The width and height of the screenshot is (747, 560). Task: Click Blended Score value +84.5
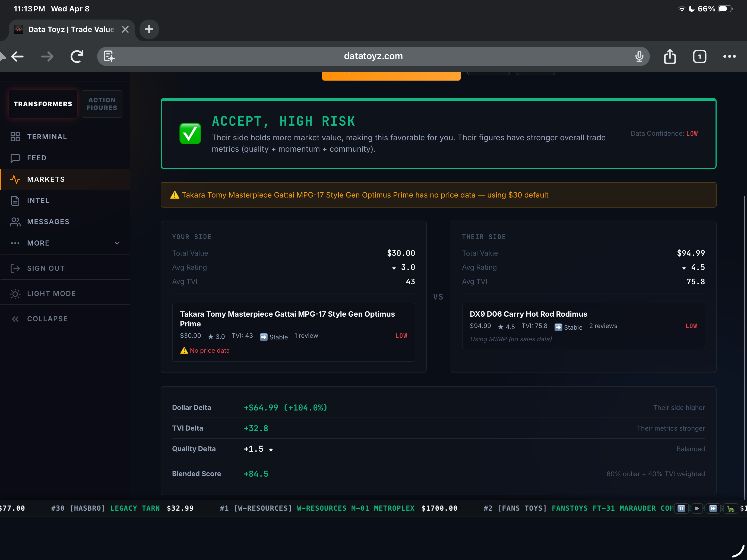(x=256, y=474)
